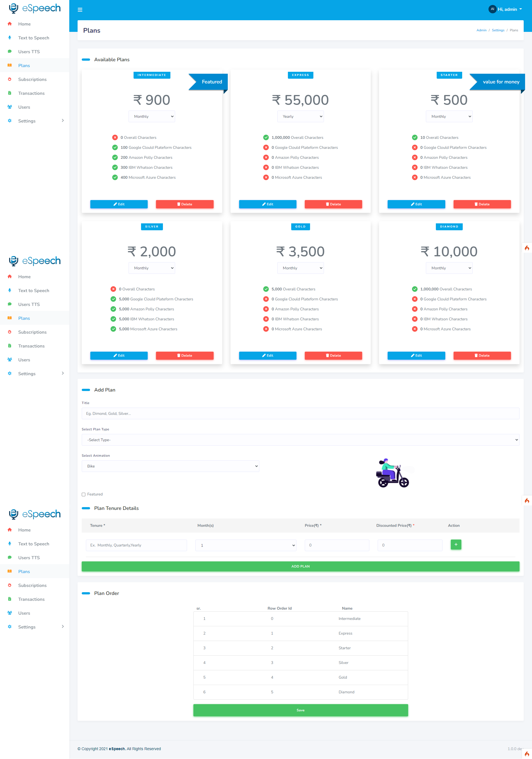Click the Users group icon in the top sidebar
This screenshot has width=532, height=759.
click(10, 107)
